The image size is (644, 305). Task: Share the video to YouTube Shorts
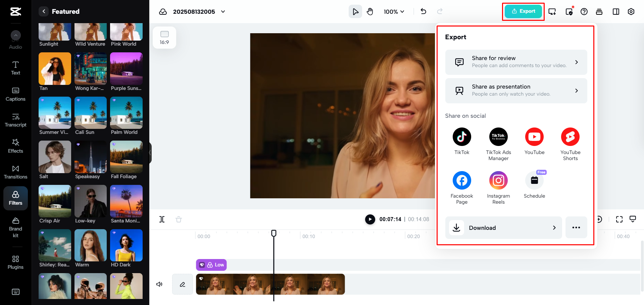point(570,137)
